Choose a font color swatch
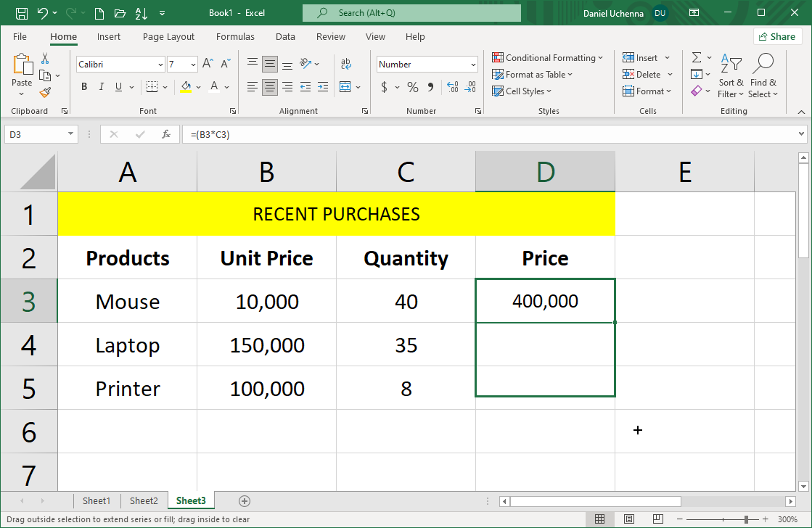Viewport: 812px width, 528px height. 213,87
